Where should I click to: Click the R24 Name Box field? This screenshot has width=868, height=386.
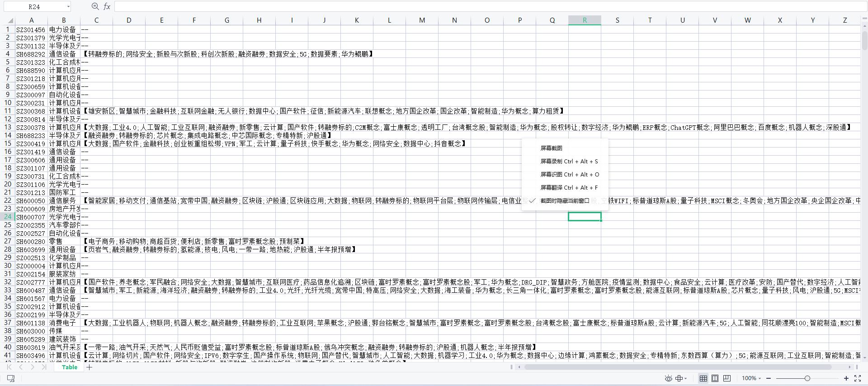click(34, 7)
